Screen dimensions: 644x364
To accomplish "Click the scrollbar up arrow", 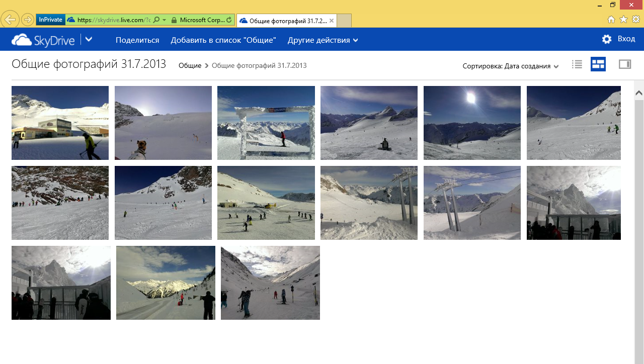I will (x=639, y=93).
